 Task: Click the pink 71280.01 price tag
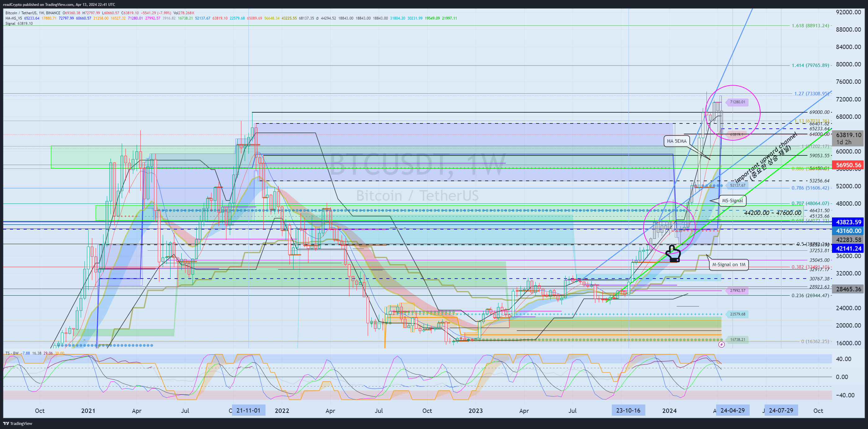pos(737,102)
